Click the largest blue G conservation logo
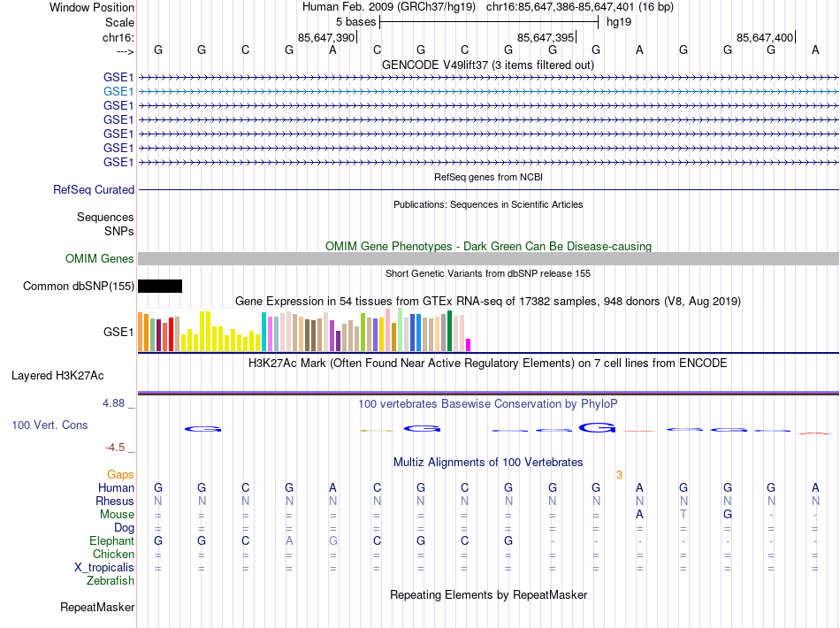 (x=597, y=427)
